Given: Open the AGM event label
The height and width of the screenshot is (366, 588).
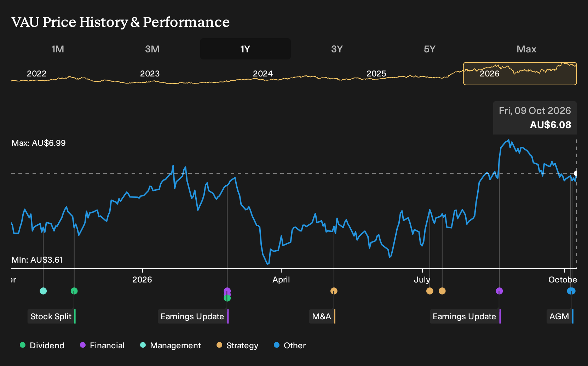Looking at the screenshot, I should coord(560,316).
